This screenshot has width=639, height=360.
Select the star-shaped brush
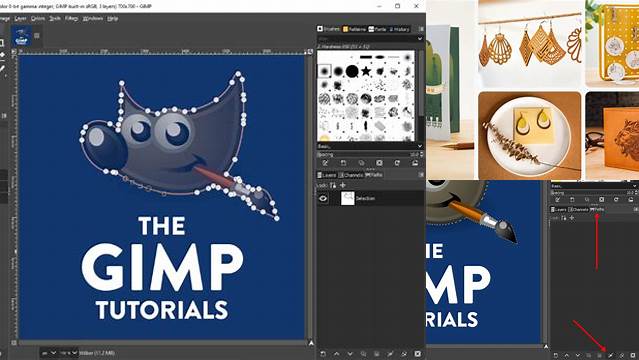pyautogui.click(x=366, y=71)
